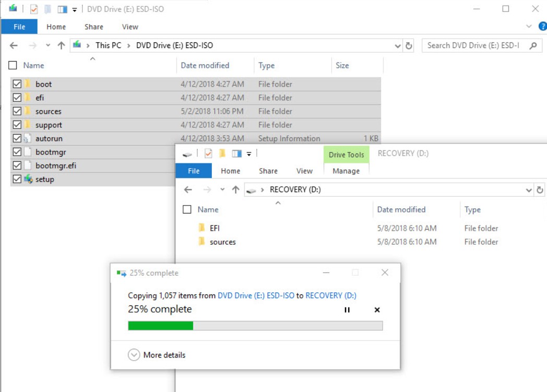The height and width of the screenshot is (392, 547).
Task: Pause the file copy operation
Action: point(347,310)
